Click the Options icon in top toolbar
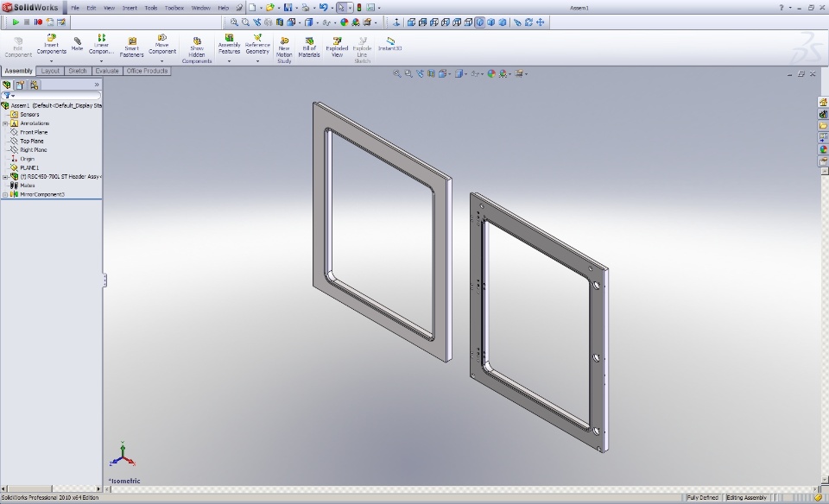Screen dimensions: 829x504 370,8
